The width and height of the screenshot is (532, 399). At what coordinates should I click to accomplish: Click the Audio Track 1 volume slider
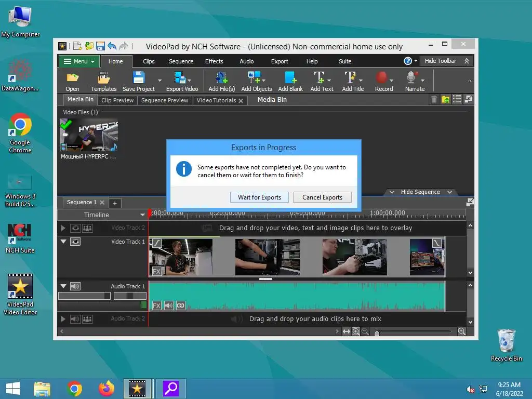[85, 296]
